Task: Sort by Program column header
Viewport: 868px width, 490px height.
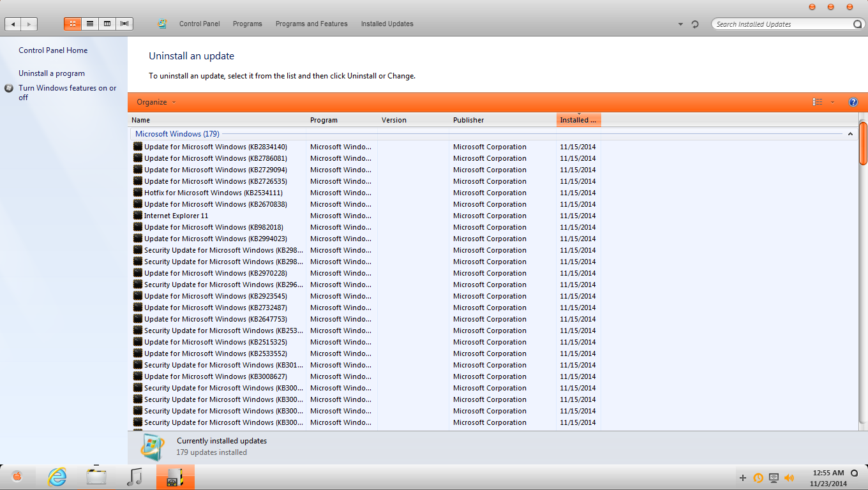Action: tap(341, 120)
